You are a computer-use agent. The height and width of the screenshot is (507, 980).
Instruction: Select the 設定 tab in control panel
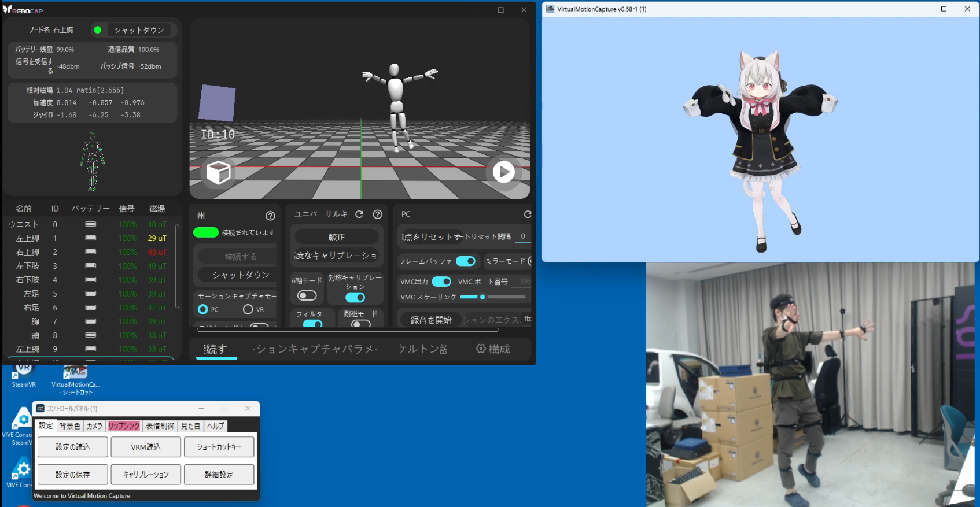(46, 425)
